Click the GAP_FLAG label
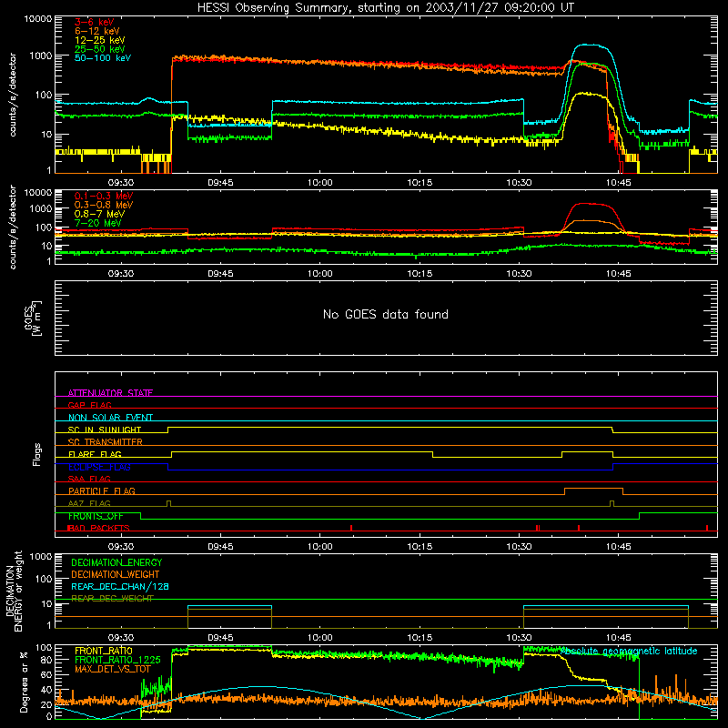Screen dimensions: 728x728 (x=89, y=405)
